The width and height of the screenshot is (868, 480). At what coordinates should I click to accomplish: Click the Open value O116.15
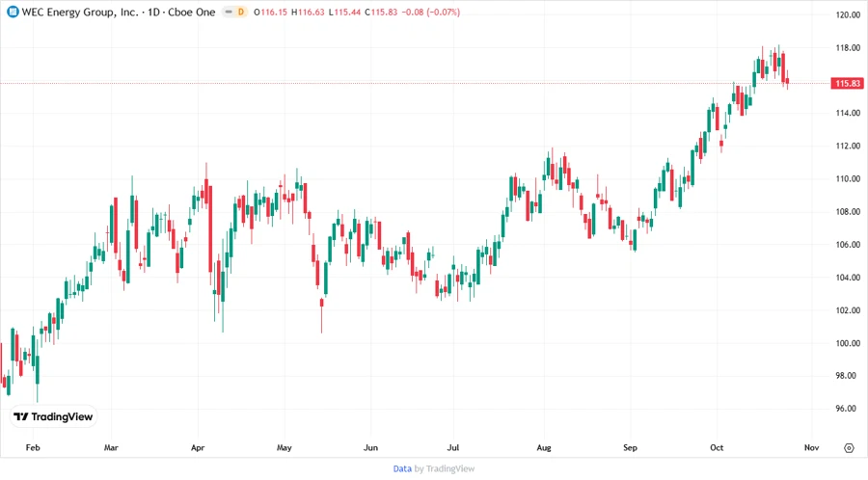(270, 13)
